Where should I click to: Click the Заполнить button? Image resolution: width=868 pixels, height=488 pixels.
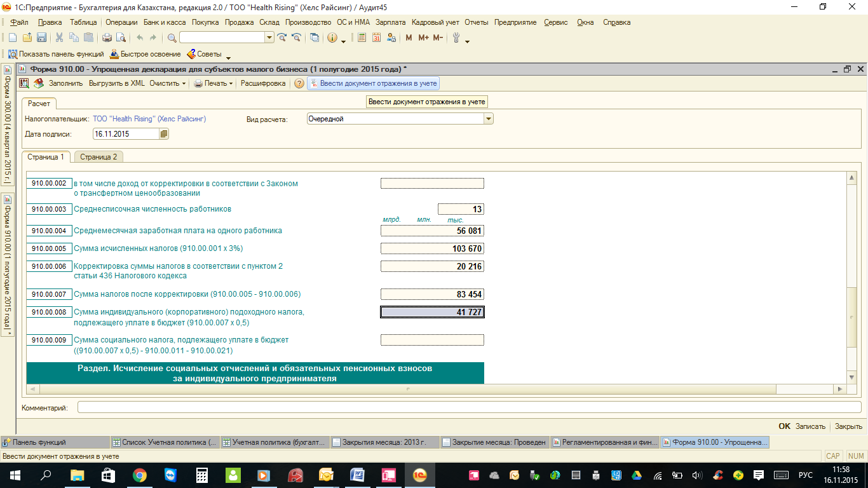[66, 83]
